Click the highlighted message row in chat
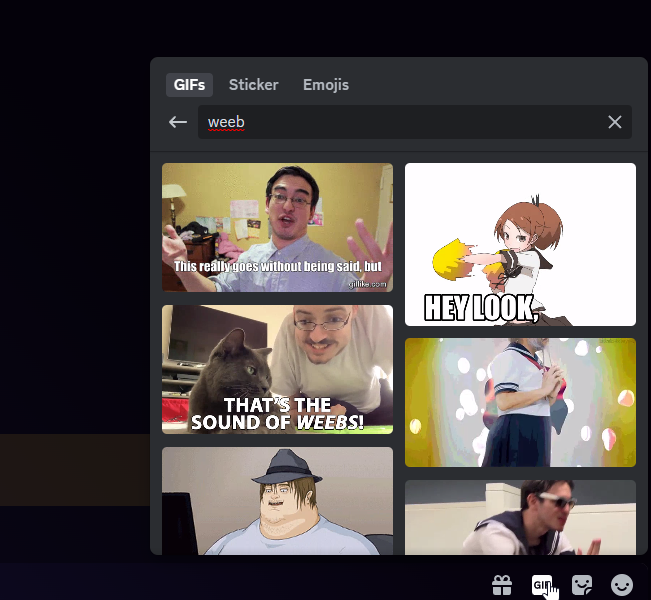The width and height of the screenshot is (651, 600). (75, 469)
